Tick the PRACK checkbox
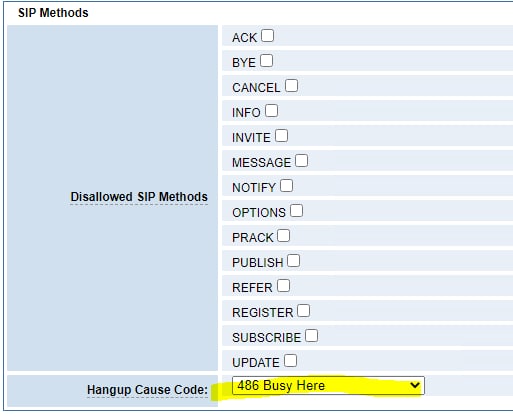This screenshot has width=513, height=418. pyautogui.click(x=283, y=236)
